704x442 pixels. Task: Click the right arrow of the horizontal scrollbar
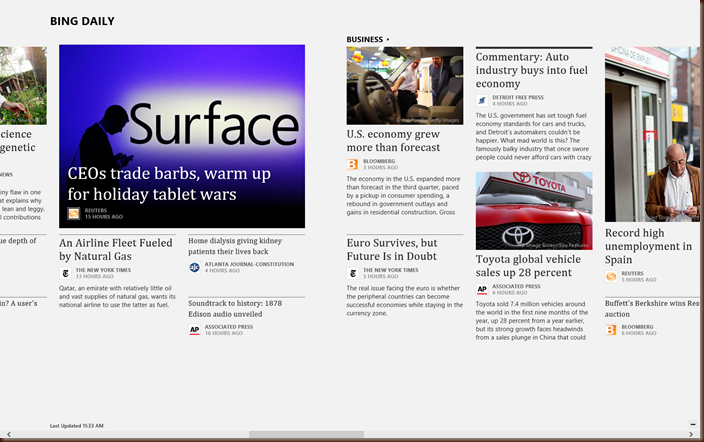click(x=693, y=435)
